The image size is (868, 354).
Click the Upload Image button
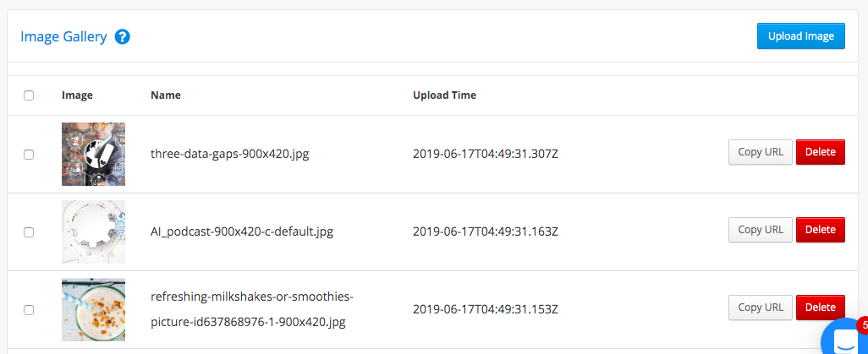pyautogui.click(x=801, y=36)
